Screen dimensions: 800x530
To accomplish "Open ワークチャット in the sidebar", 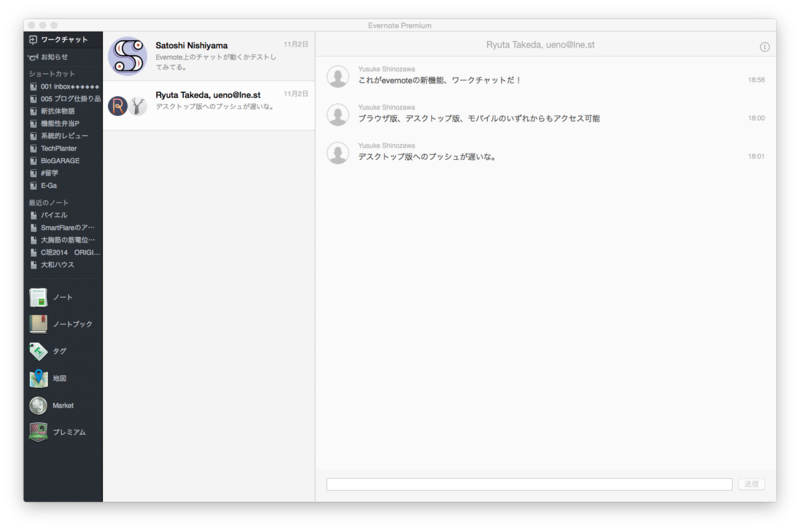I will (63, 40).
